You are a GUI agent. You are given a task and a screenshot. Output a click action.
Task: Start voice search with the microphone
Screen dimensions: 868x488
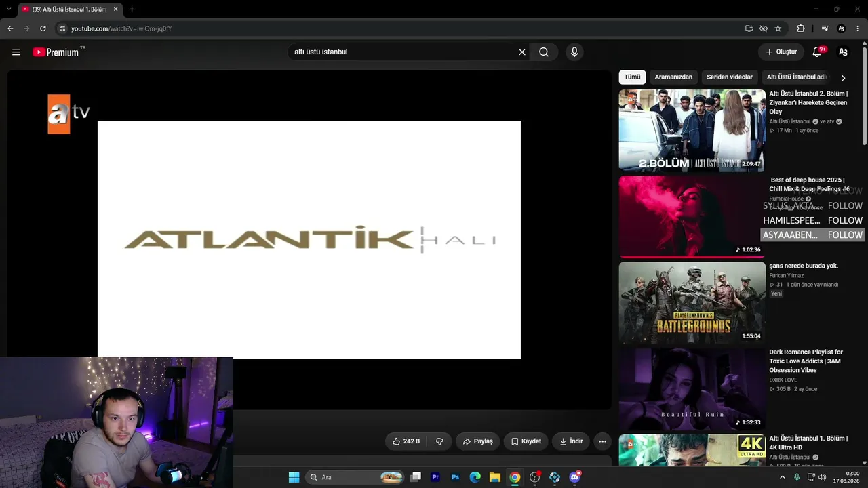(x=574, y=52)
